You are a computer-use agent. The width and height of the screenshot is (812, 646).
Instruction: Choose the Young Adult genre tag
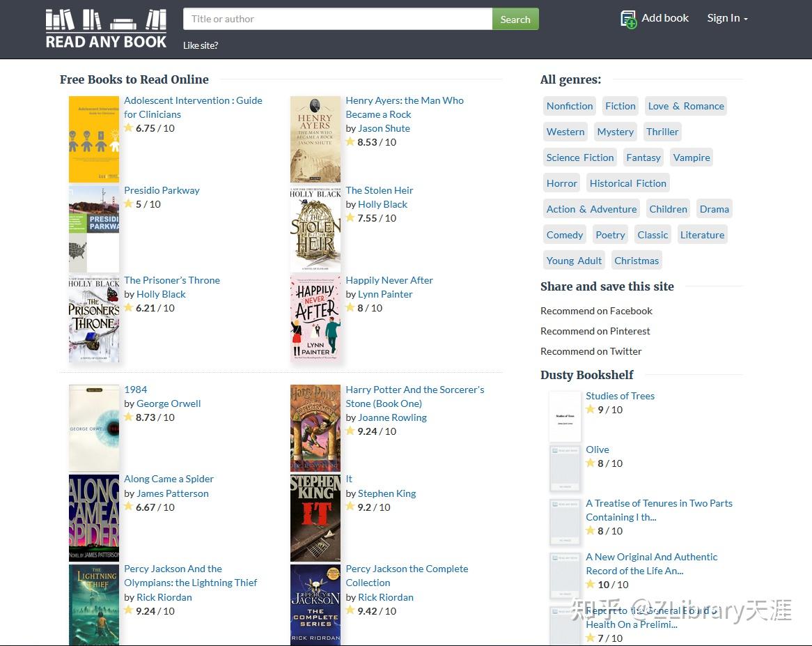click(x=574, y=261)
